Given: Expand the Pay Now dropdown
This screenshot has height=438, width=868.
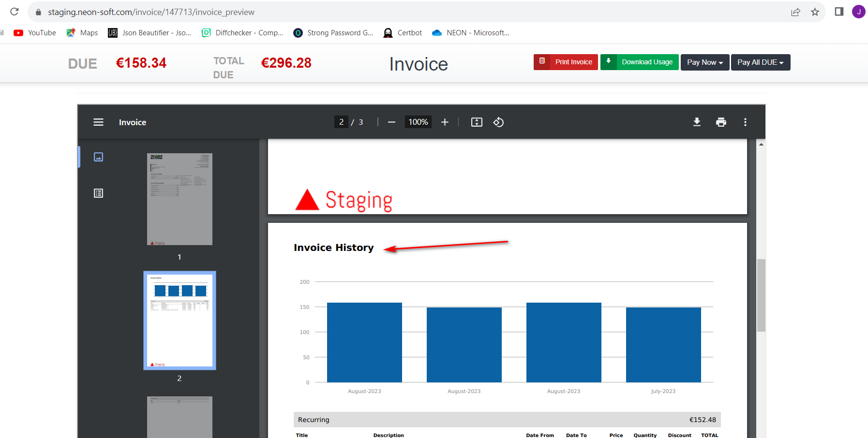Looking at the screenshot, I should (x=704, y=62).
